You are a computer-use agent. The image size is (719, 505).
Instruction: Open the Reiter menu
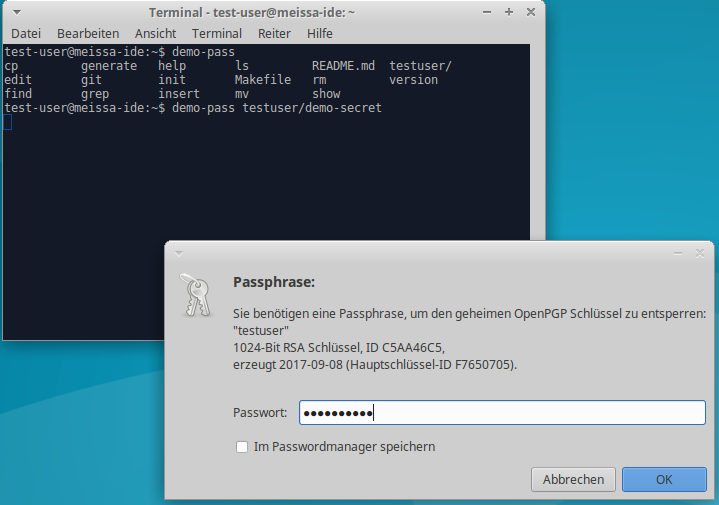[274, 33]
